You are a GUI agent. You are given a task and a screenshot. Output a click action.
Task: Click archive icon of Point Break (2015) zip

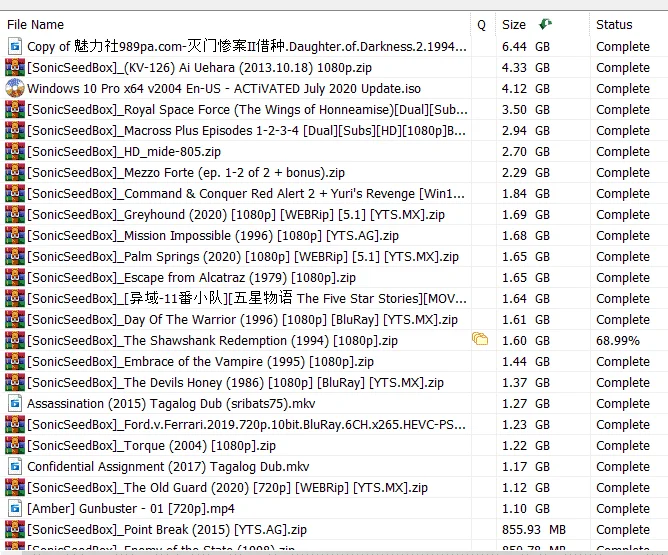tap(15, 529)
